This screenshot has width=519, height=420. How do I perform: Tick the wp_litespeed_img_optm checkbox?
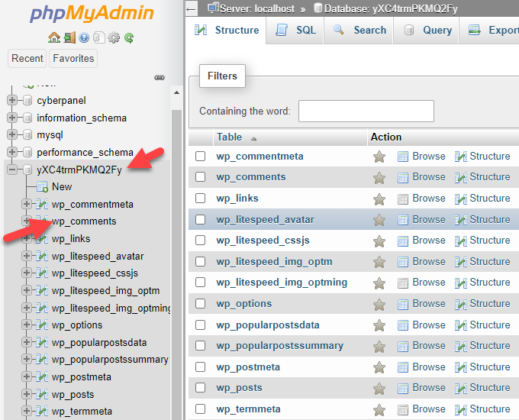(200, 262)
